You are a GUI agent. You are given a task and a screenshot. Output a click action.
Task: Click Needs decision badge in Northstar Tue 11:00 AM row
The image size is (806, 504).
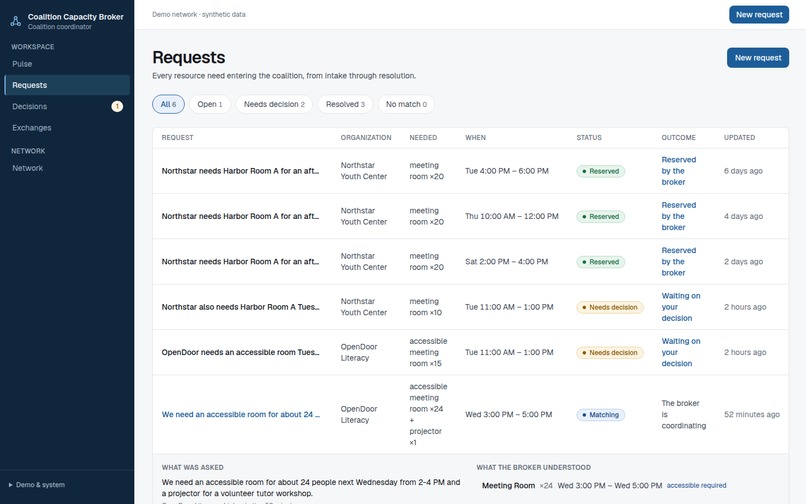tap(610, 307)
